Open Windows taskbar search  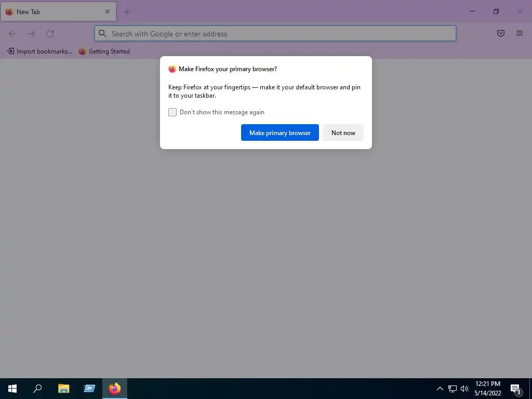tap(37, 389)
